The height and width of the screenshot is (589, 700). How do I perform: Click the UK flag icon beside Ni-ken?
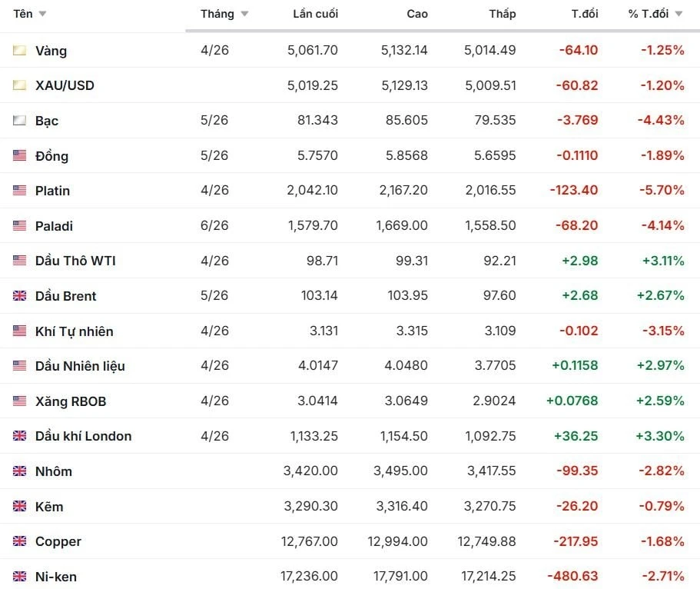pyautogui.click(x=19, y=577)
